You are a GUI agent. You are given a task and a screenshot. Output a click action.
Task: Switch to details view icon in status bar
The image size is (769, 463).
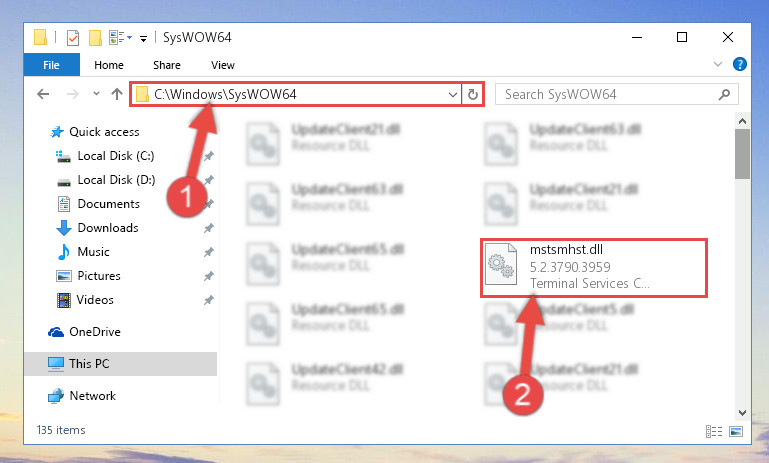click(714, 431)
